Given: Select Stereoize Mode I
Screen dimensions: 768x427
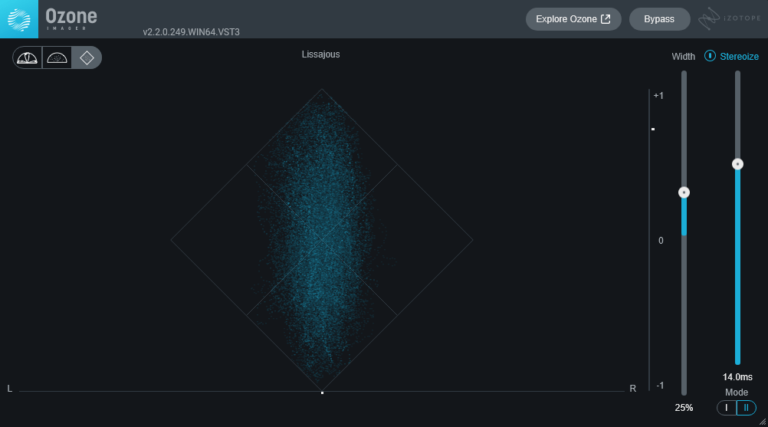Looking at the screenshot, I should (x=727, y=407).
